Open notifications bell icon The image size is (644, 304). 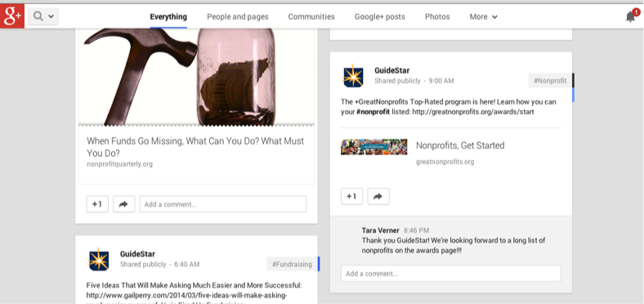(630, 16)
